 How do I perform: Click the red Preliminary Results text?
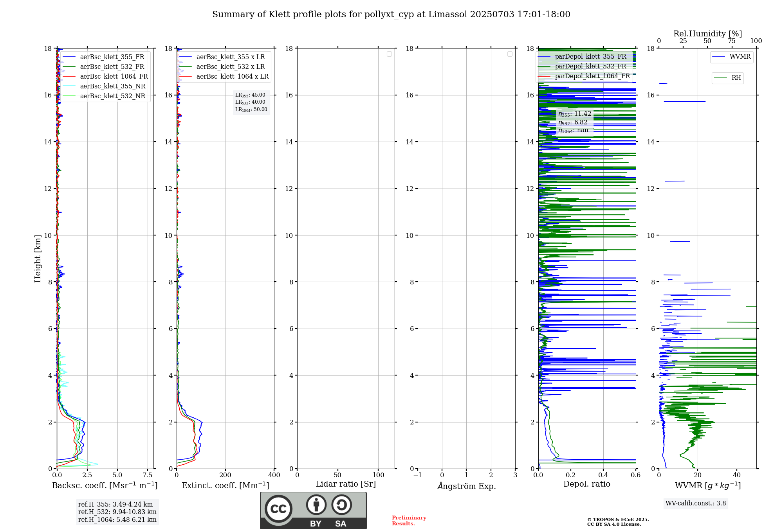(x=409, y=521)
